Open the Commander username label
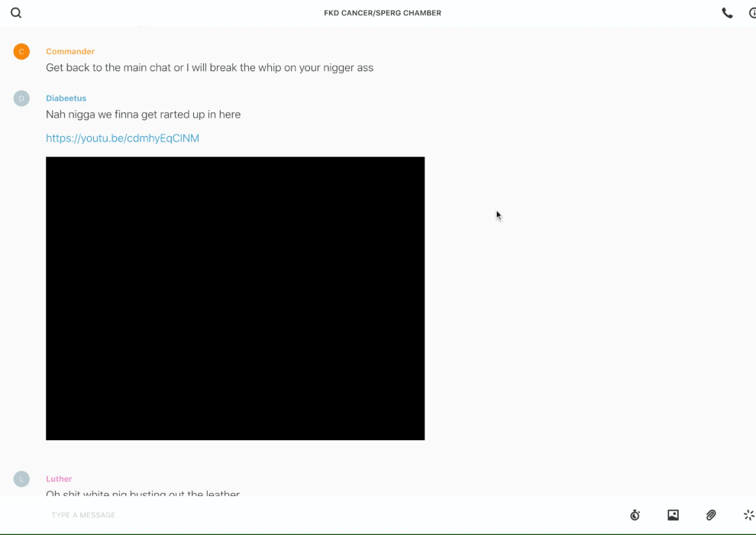The image size is (756, 535). (x=70, y=51)
